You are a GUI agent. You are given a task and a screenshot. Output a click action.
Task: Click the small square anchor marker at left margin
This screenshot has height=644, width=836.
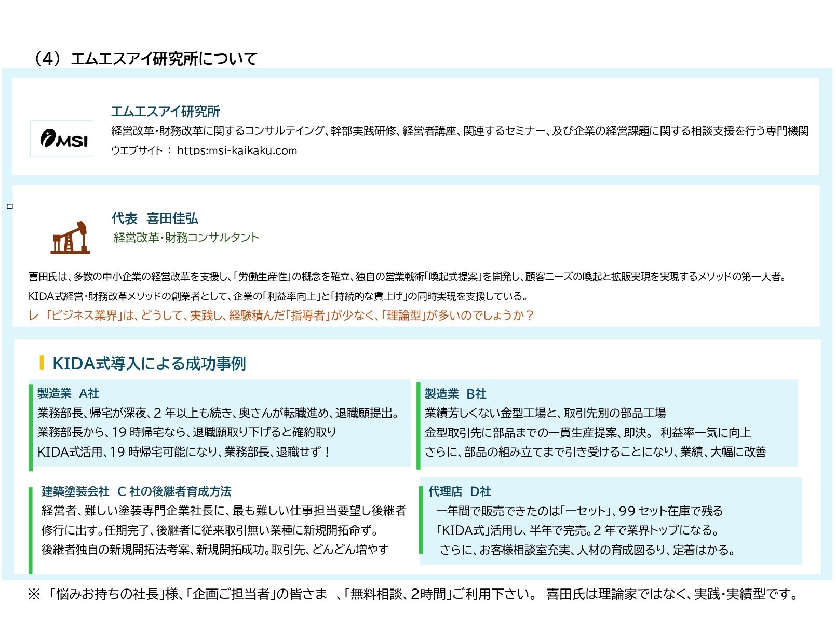[x=10, y=206]
